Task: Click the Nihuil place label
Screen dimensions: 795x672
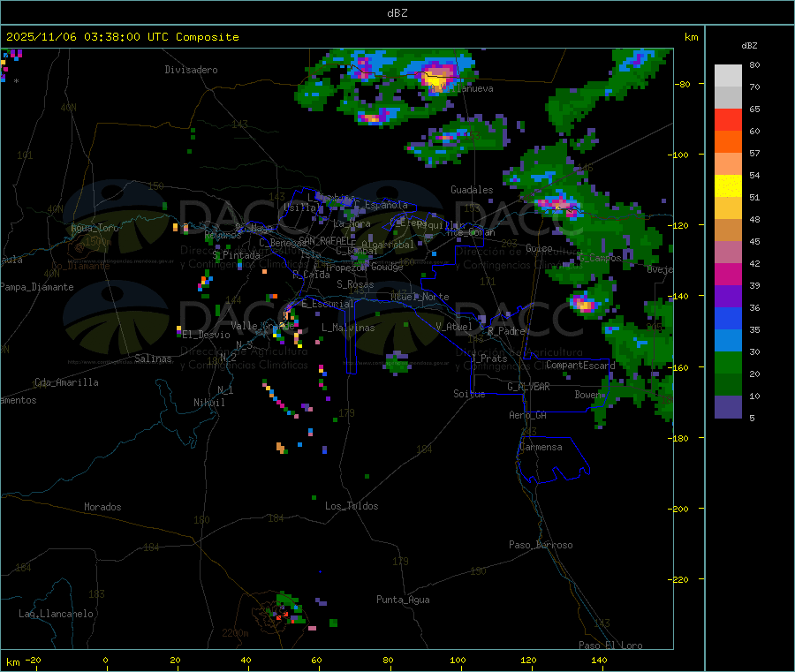Action: click(x=209, y=403)
